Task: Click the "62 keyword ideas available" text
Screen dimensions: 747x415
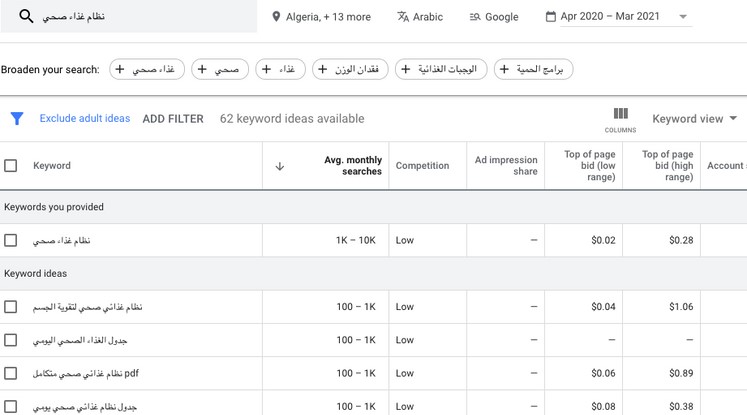Action: 292,119
